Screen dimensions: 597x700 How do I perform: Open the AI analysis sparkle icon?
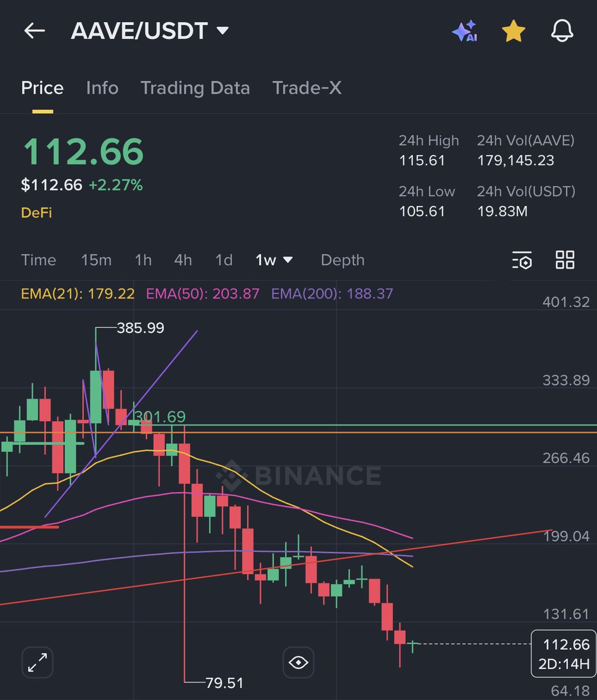[465, 32]
